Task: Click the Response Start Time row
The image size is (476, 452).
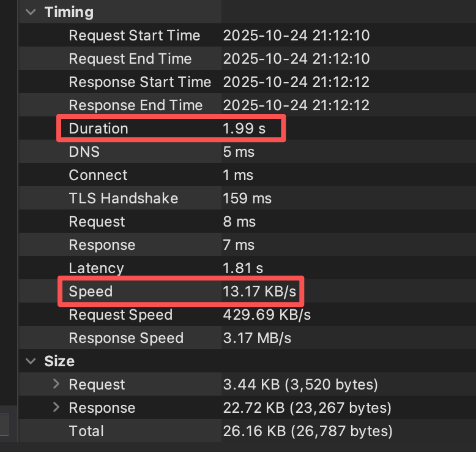Action: pyautogui.click(x=139, y=82)
